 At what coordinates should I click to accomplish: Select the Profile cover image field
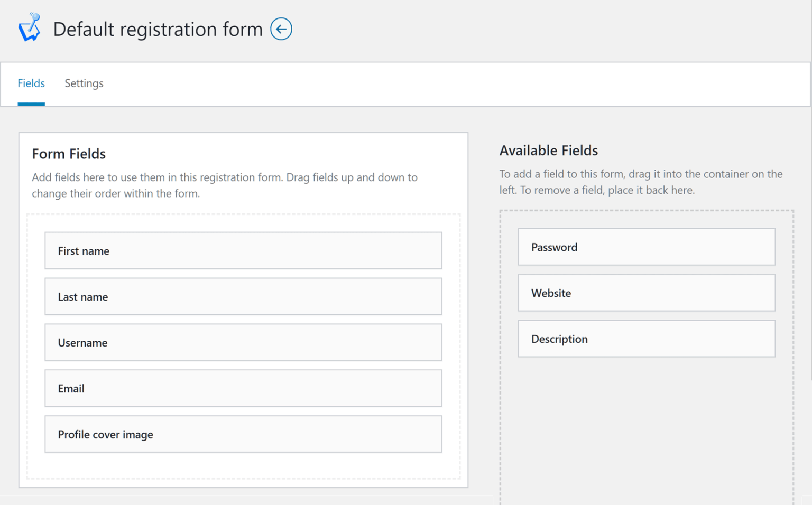[243, 434]
